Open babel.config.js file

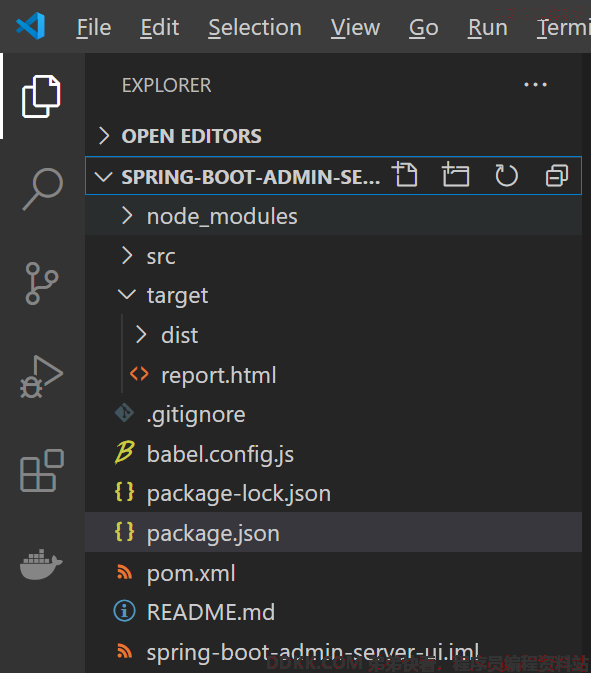(220, 454)
